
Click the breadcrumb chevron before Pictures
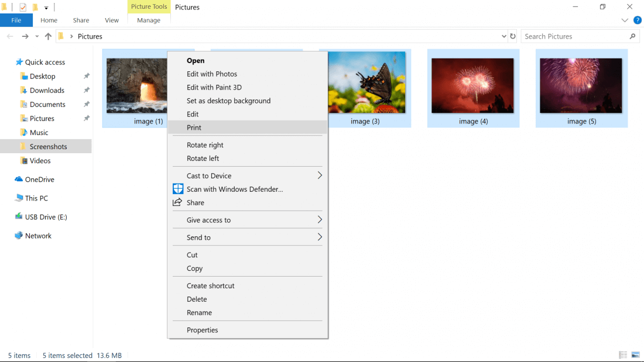click(71, 36)
